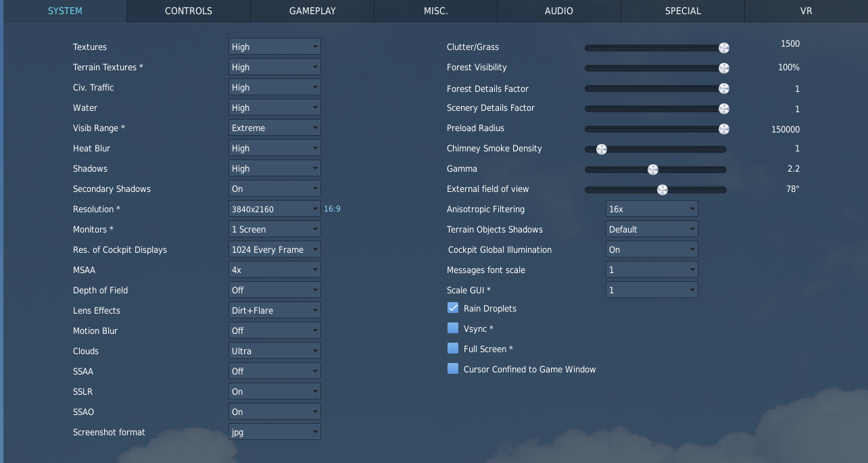868x463 pixels.
Task: Click the Chimney Smoke Density slider knob
Action: coord(601,149)
